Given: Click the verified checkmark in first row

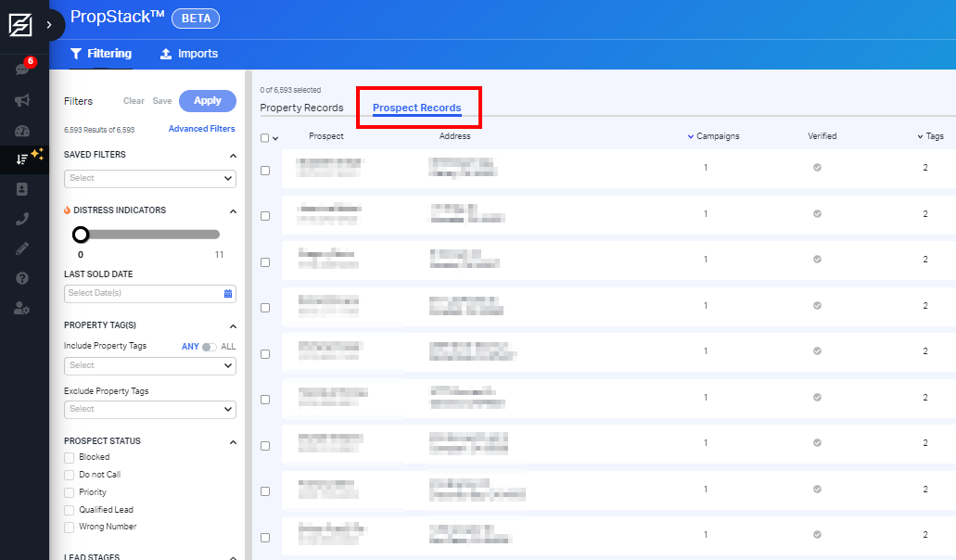Looking at the screenshot, I should pyautogui.click(x=817, y=168).
